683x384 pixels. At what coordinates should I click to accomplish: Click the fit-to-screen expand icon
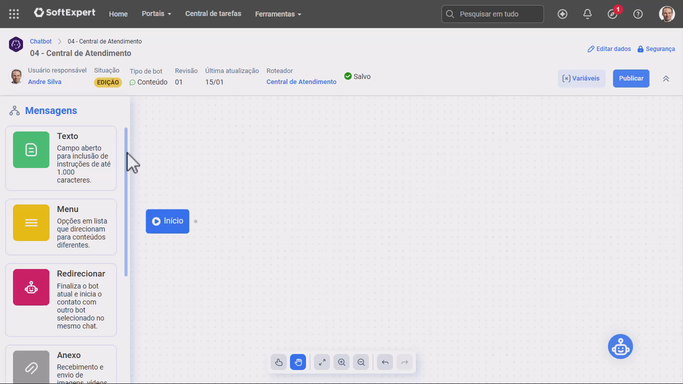click(322, 362)
